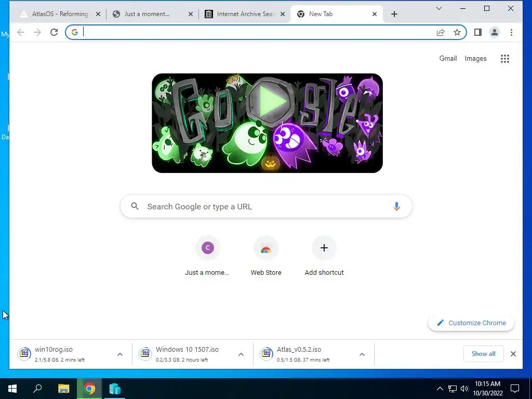Close the Internet Archive Search tab
Image resolution: width=532 pixels, height=399 pixels.
282,14
